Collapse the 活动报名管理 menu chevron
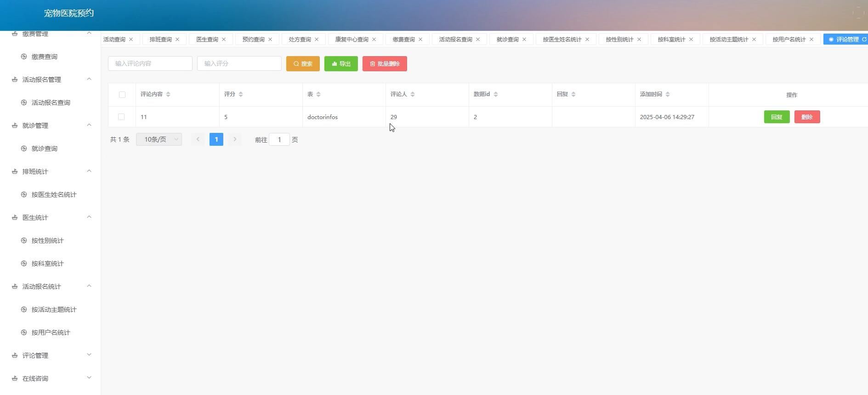The width and height of the screenshot is (868, 395). tap(89, 79)
